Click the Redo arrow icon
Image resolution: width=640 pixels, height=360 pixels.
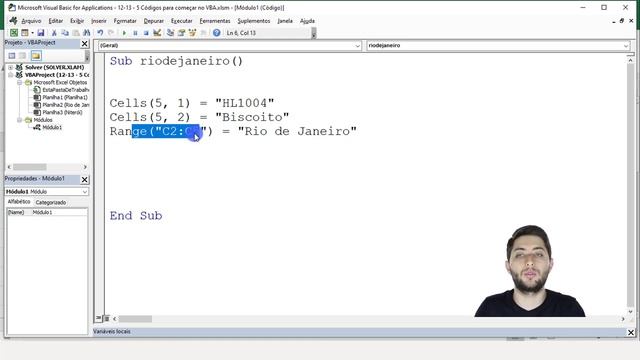coord(111,33)
